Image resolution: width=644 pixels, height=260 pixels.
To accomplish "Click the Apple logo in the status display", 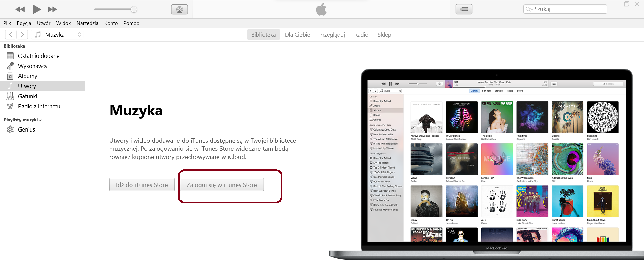I will [x=321, y=9].
